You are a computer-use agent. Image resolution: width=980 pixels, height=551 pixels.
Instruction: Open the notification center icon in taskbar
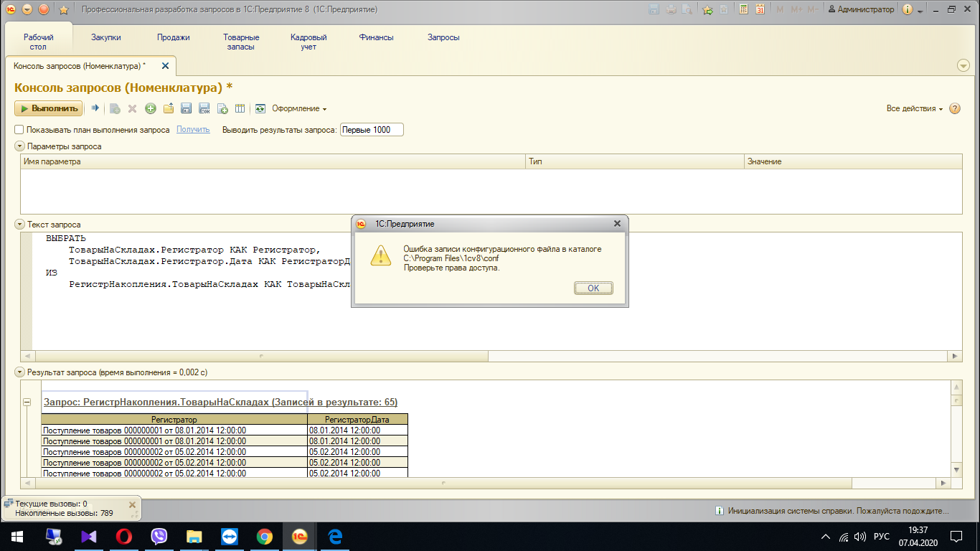(956, 537)
